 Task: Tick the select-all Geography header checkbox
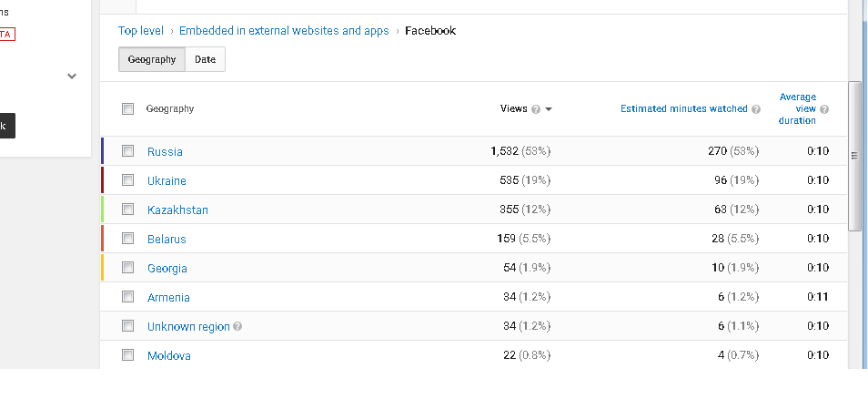tap(128, 108)
